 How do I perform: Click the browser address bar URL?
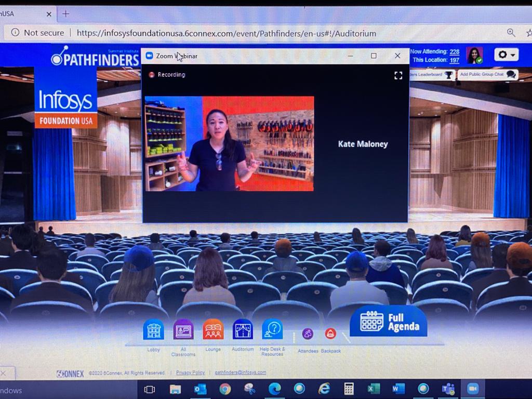(x=227, y=33)
